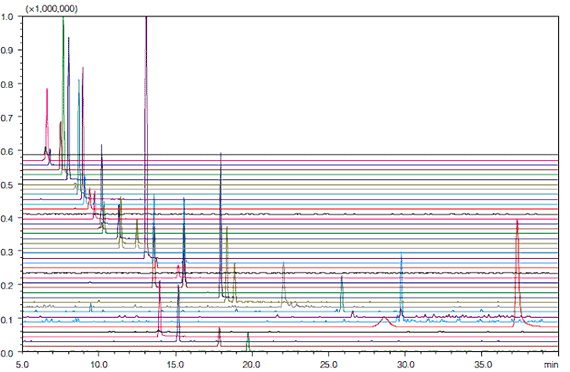Click the blue peak near 15.5 min
The width and height of the screenshot is (570, 372).
[x=184, y=230]
